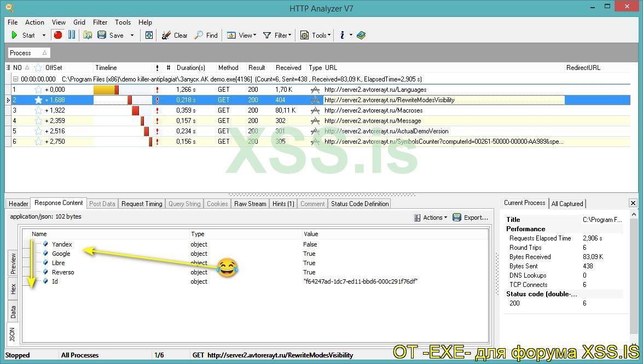Open the Tools toolbar dropdown
The height and width of the screenshot is (364, 643).
click(315, 35)
